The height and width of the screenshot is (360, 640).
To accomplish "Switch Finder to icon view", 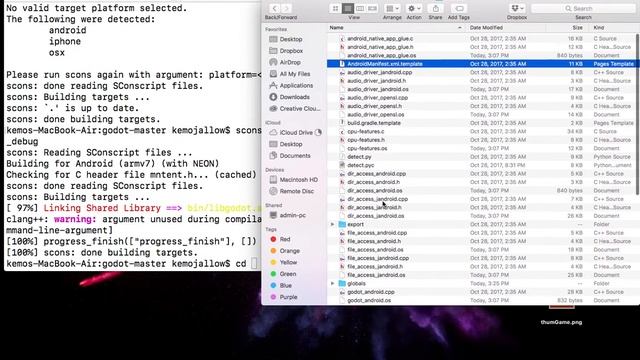I will [x=336, y=8].
